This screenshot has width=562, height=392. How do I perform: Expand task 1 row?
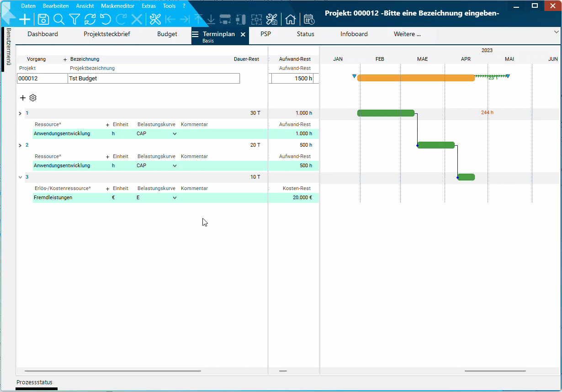[20, 113]
